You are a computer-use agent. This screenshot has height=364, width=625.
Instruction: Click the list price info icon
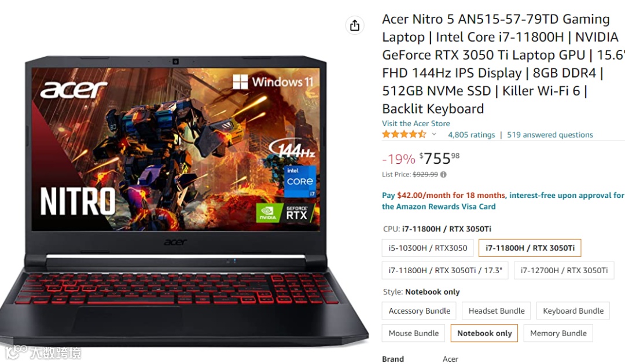point(443,175)
